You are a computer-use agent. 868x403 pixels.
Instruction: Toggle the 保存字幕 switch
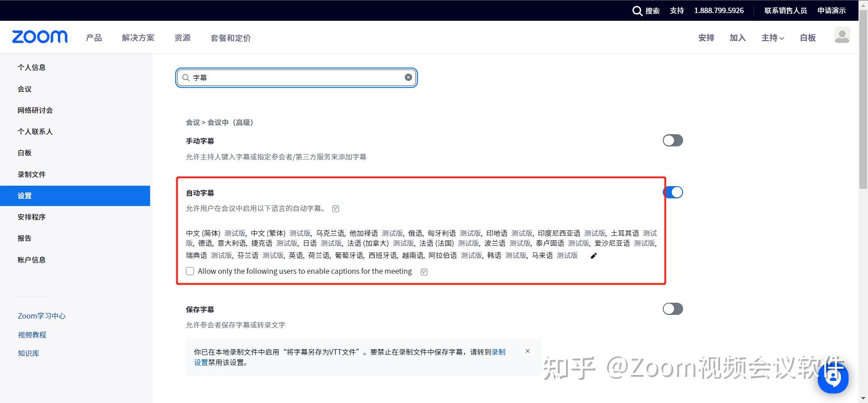[673, 309]
